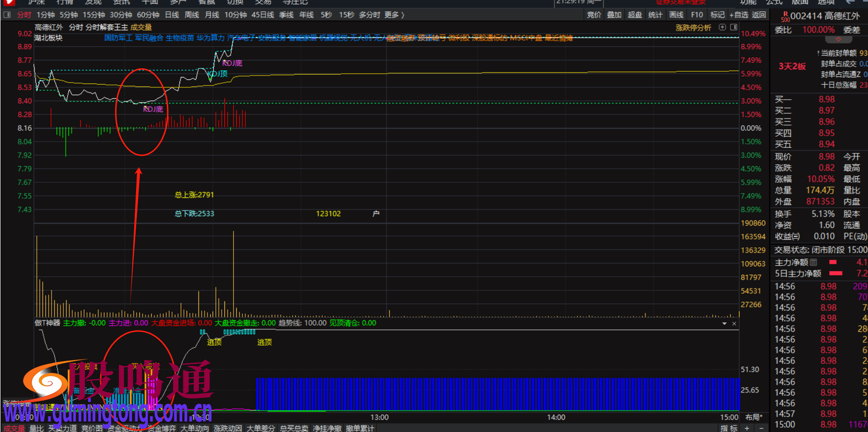This screenshot has height=432, width=868.
Task: Close the 做T神器 indicator panel
Action: [x=734, y=323]
